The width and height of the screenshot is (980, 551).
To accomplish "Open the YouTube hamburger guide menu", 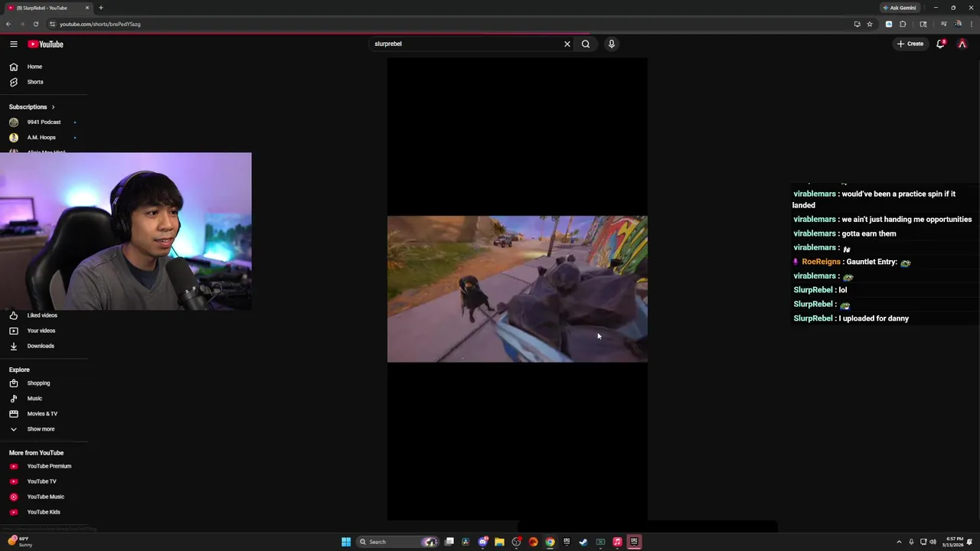I will pyautogui.click(x=14, y=44).
